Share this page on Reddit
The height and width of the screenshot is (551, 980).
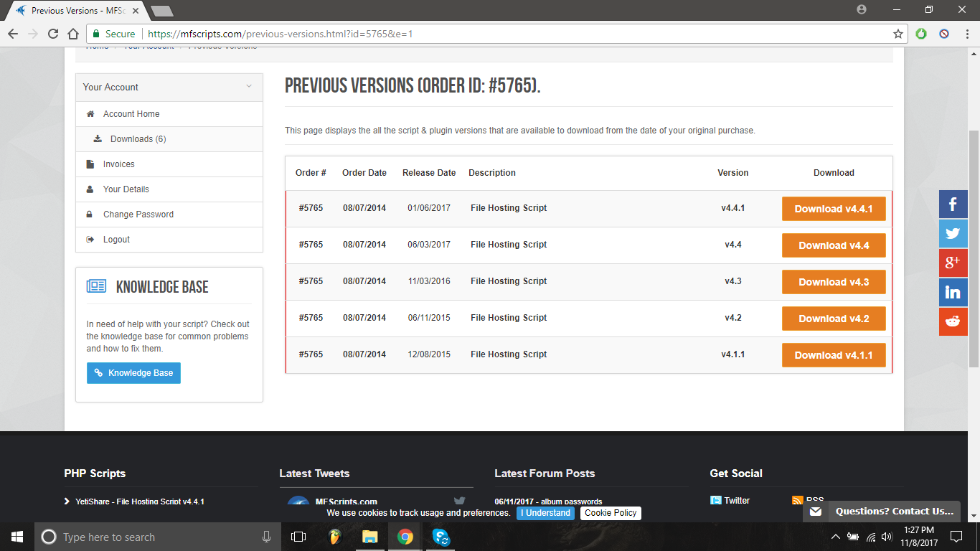[953, 321]
